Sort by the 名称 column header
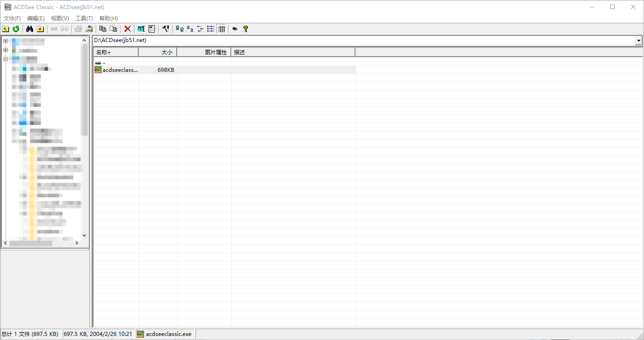The image size is (644, 340). (116, 52)
